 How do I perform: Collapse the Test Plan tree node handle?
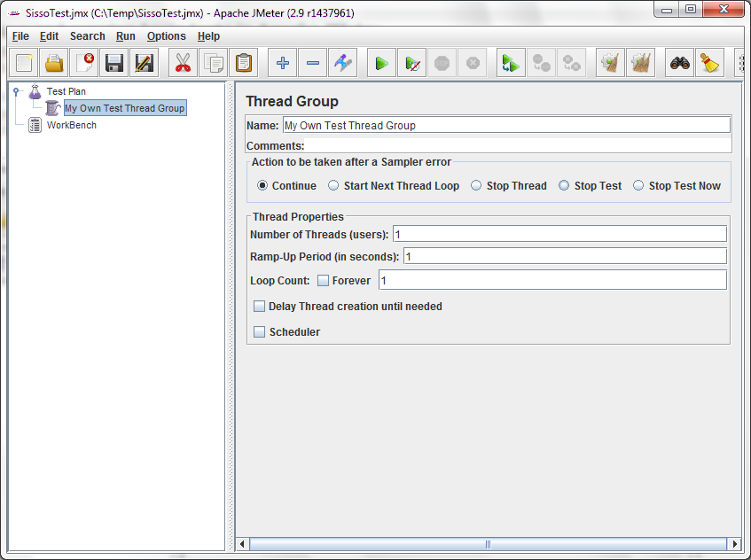(16, 91)
